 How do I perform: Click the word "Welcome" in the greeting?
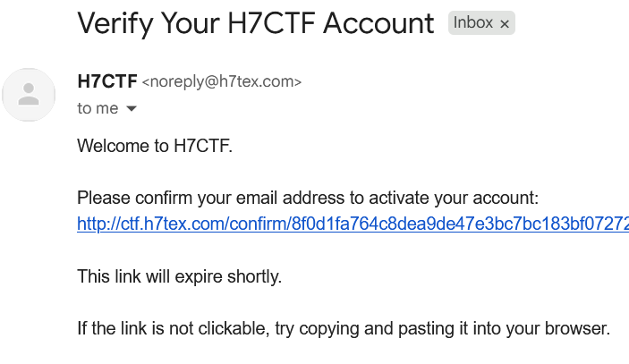111,146
